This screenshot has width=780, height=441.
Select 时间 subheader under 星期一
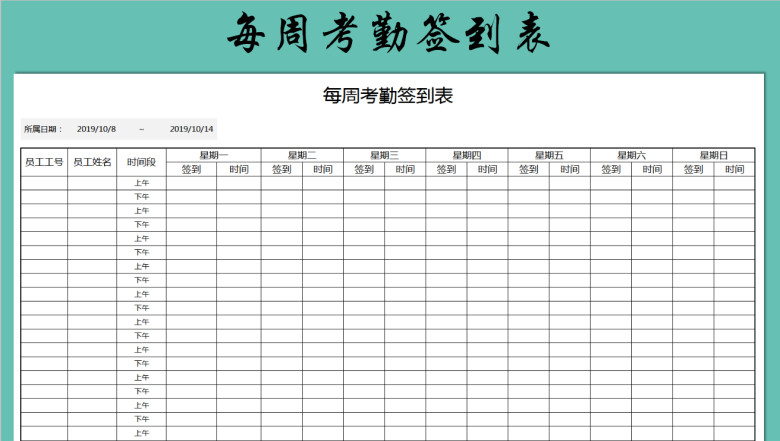point(239,170)
